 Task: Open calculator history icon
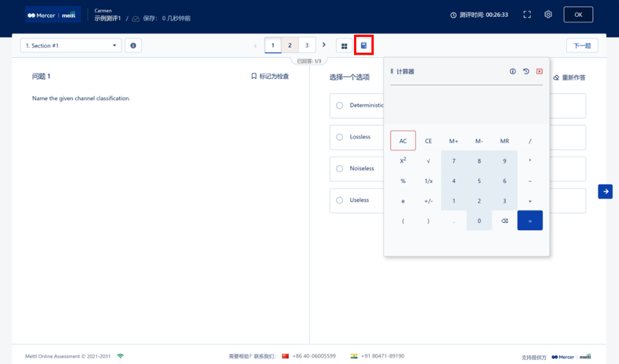[526, 72]
